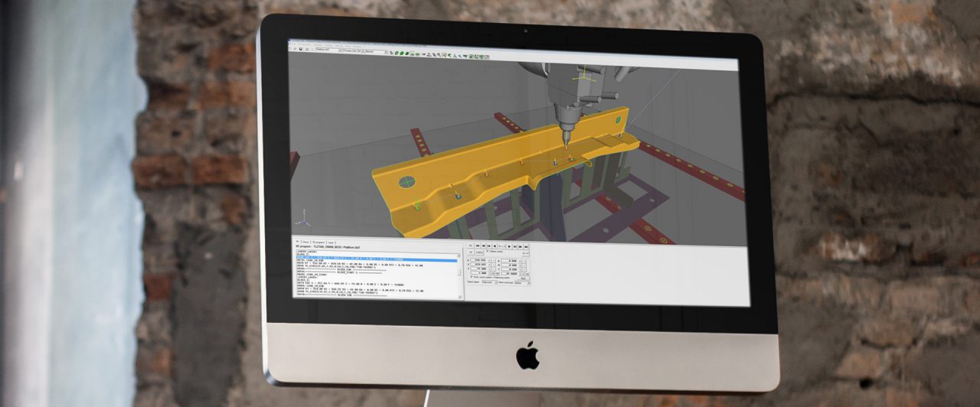The height and width of the screenshot is (407, 980).
Task: Open the Work coord.syst dropdown
Action: [522, 282]
